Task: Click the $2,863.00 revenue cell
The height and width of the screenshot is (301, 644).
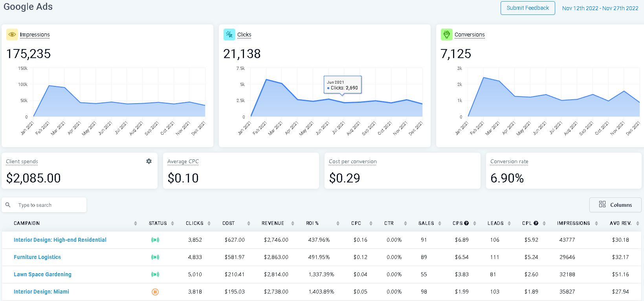Action: point(276,257)
